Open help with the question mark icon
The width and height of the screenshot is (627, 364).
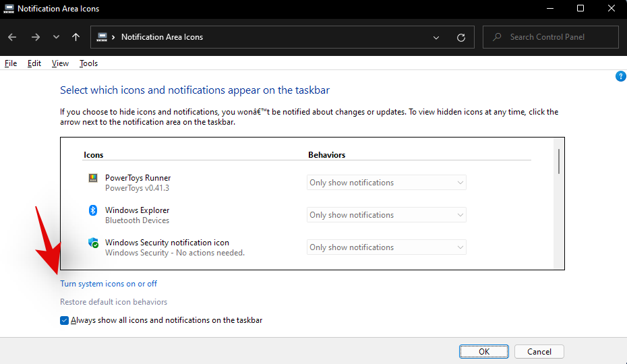(621, 76)
